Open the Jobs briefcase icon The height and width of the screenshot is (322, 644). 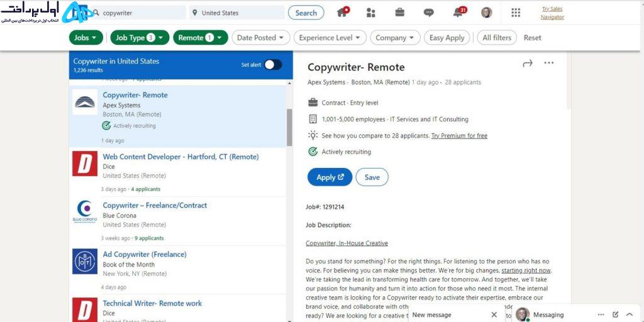coord(399,13)
